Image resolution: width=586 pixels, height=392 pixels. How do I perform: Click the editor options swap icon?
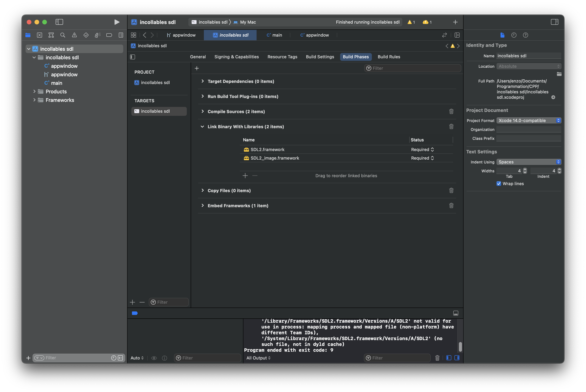(x=444, y=35)
